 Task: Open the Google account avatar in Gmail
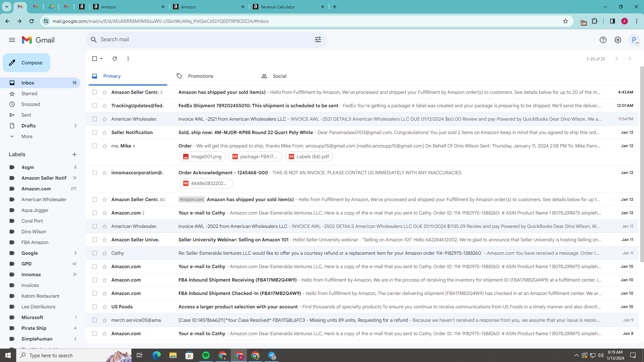[634, 40]
